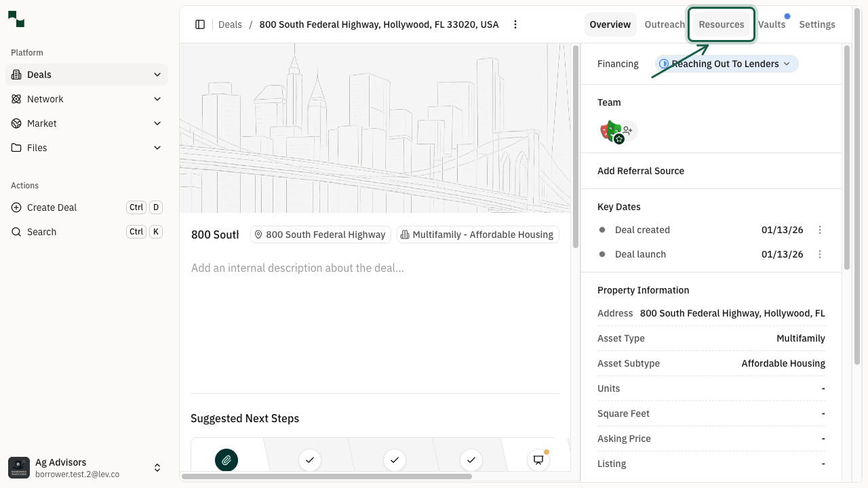868x488 pixels.
Task: Click the paperclip step icon in Suggested Next Steps
Action: [x=226, y=460]
